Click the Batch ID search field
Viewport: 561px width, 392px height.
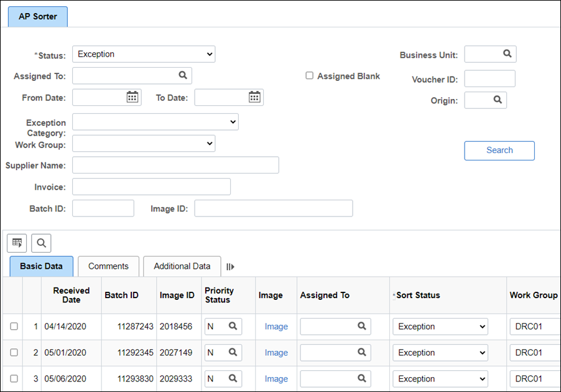pyautogui.click(x=103, y=208)
